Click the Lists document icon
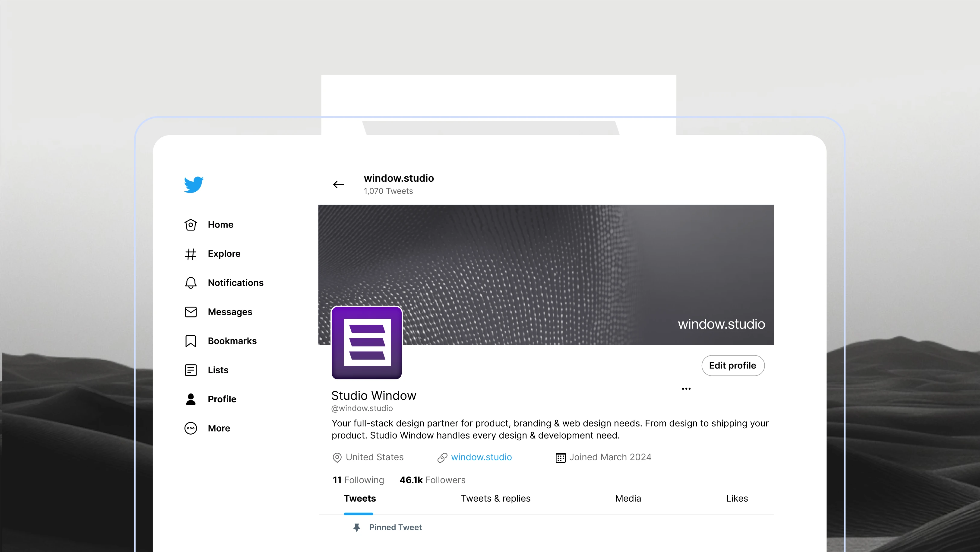Viewport: 980px width, 552px height. pos(191,370)
